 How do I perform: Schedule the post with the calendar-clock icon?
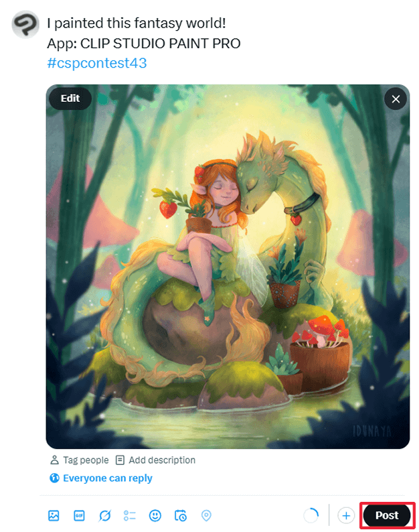(x=181, y=515)
